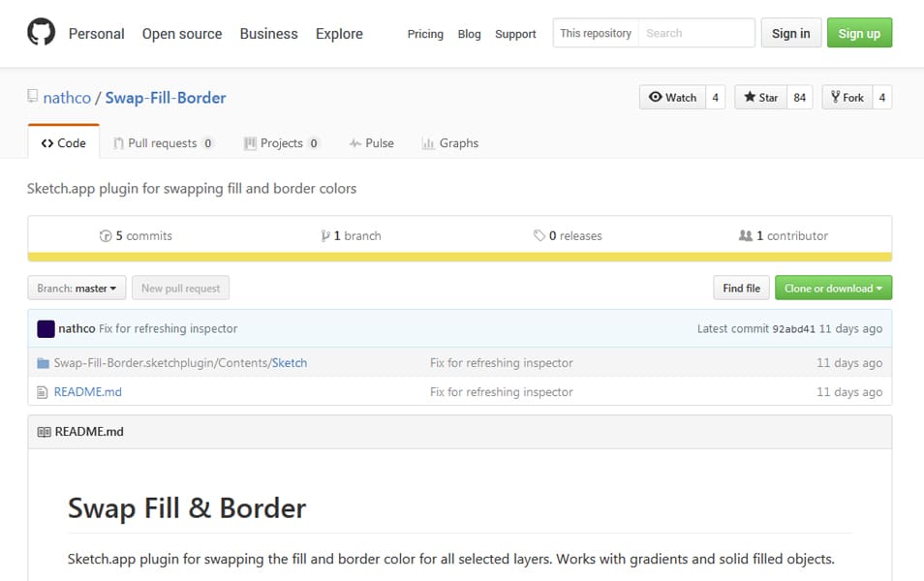Open the Swap-Fill-Border repository title link
This screenshot has height=581, width=924.
[x=166, y=98]
